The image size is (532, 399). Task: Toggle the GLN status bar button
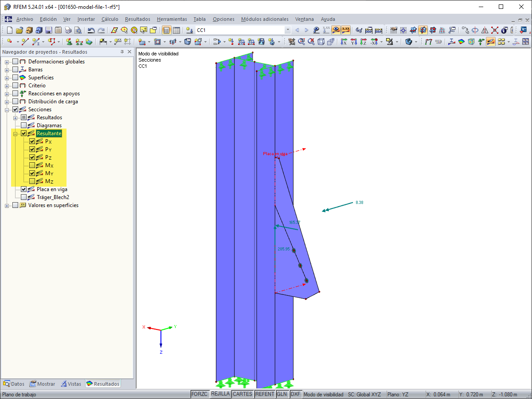click(x=282, y=394)
